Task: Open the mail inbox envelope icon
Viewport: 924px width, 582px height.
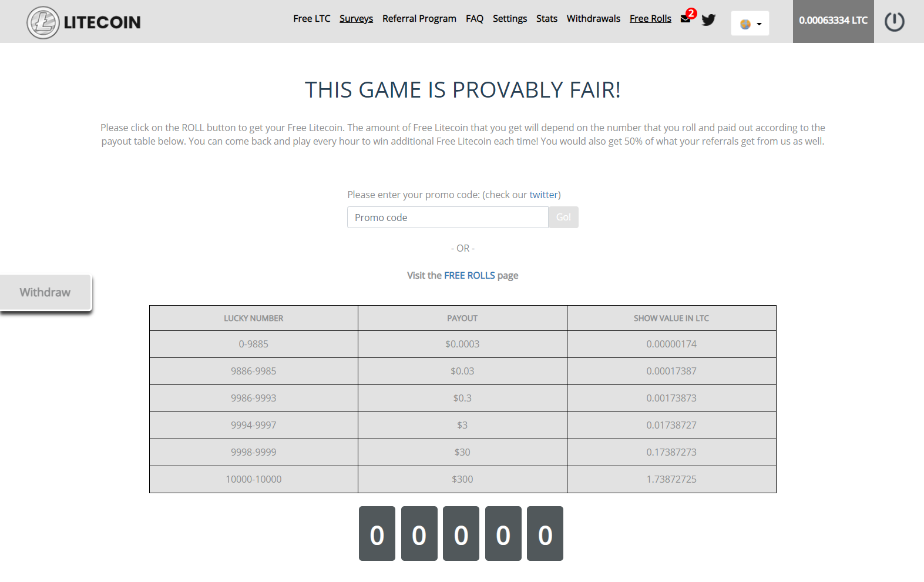Action: pyautogui.click(x=686, y=19)
